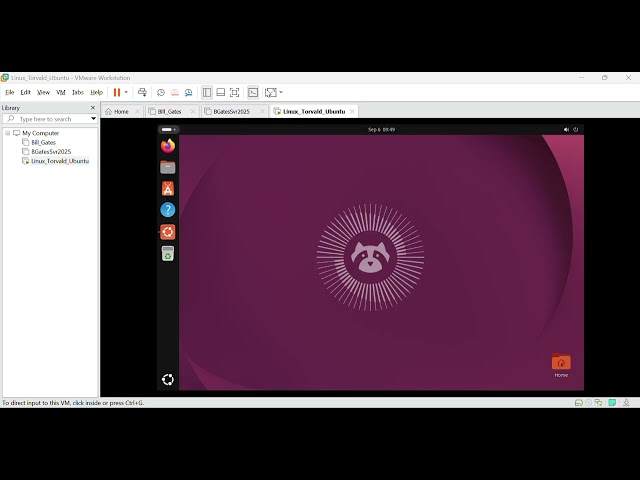Open Help from the Ubuntu dock
640x480 pixels.
coord(168,210)
